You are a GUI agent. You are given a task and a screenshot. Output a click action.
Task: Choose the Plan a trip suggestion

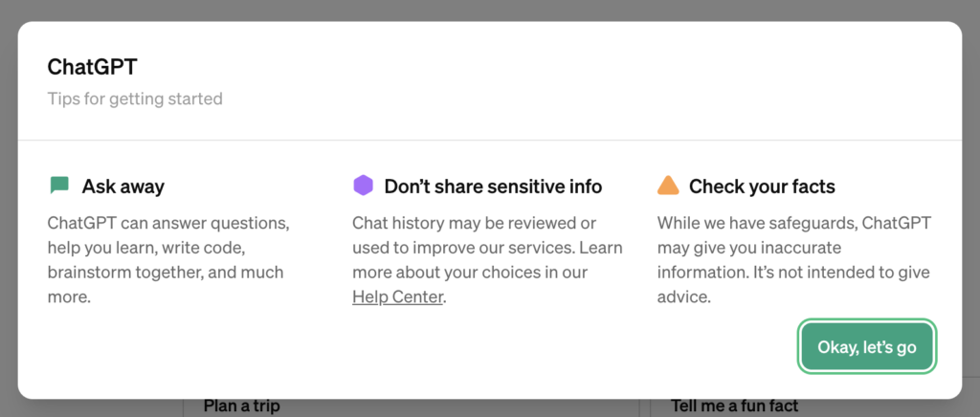(242, 406)
